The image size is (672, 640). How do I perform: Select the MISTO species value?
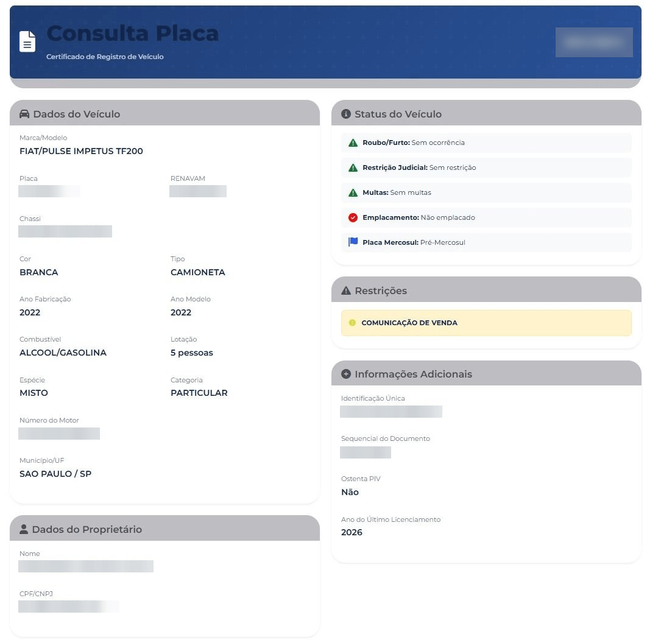pyautogui.click(x=34, y=393)
